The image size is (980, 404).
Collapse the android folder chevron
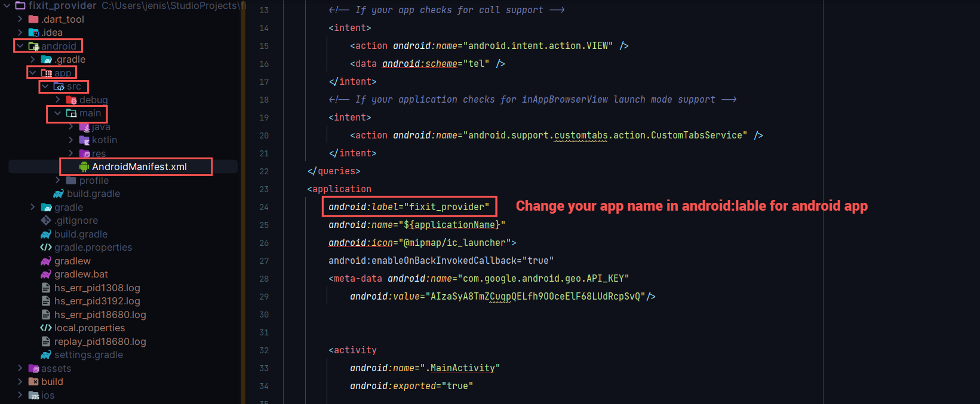click(20, 46)
